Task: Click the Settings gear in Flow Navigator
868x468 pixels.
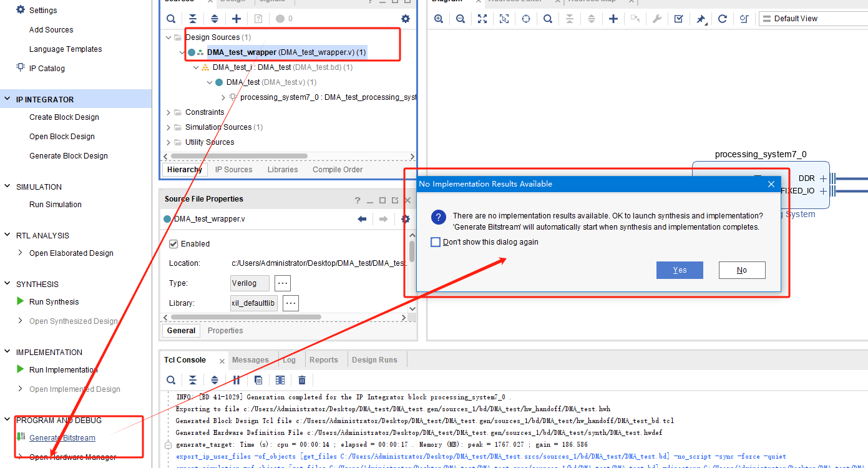Action: 21,10
